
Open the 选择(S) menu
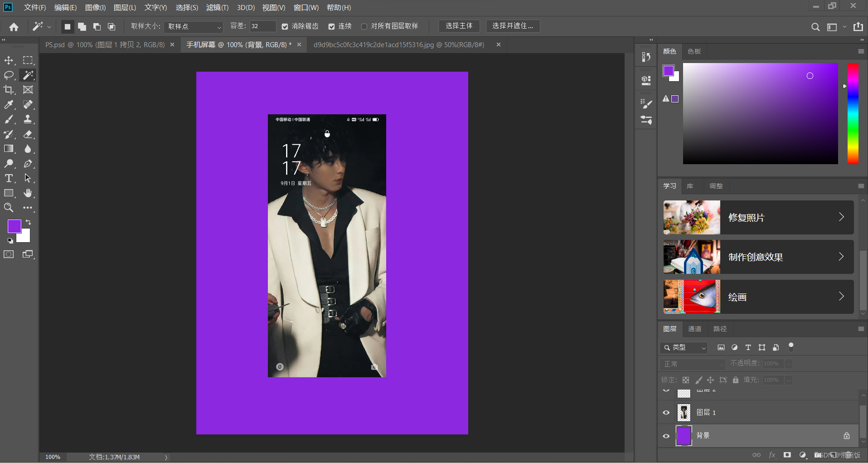pos(187,8)
